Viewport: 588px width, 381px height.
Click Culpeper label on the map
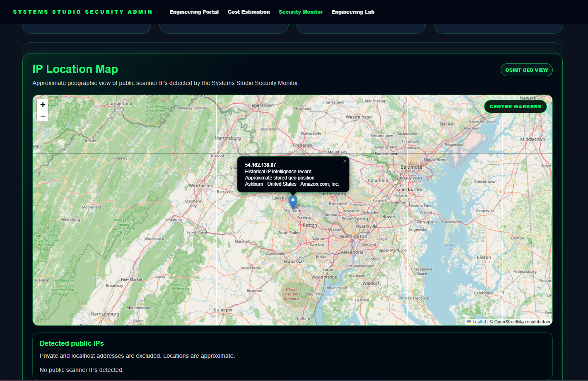pyautogui.click(x=223, y=310)
